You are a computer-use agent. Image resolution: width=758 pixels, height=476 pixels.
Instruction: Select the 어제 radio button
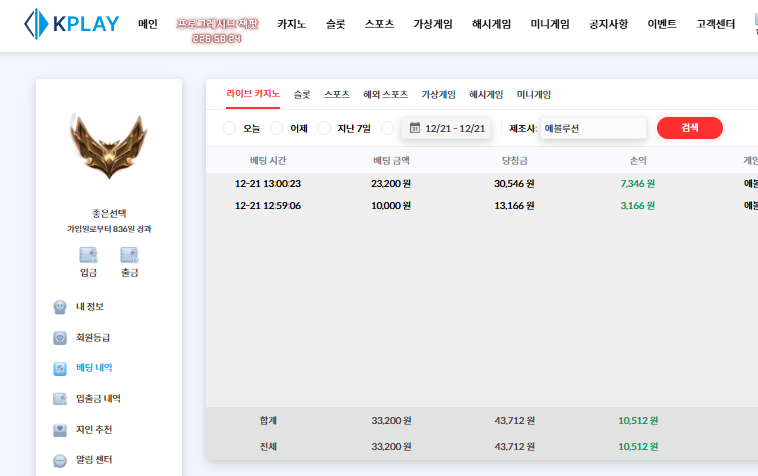277,128
